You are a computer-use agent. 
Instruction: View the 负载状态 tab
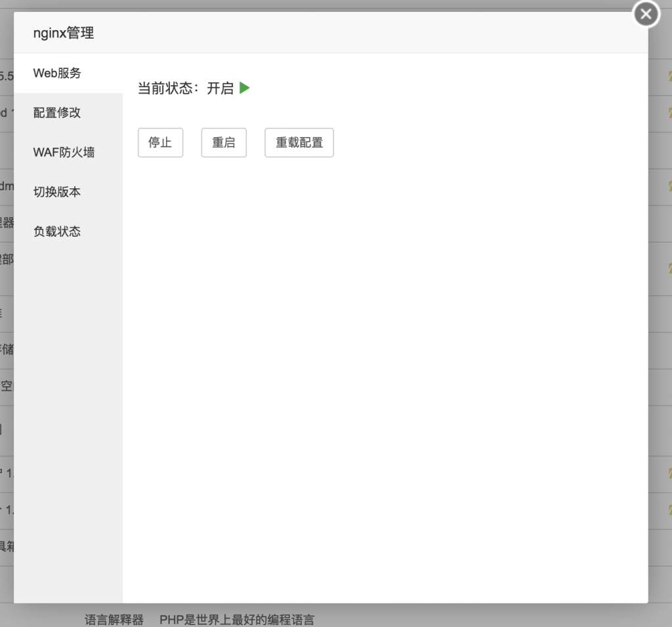pos(56,231)
